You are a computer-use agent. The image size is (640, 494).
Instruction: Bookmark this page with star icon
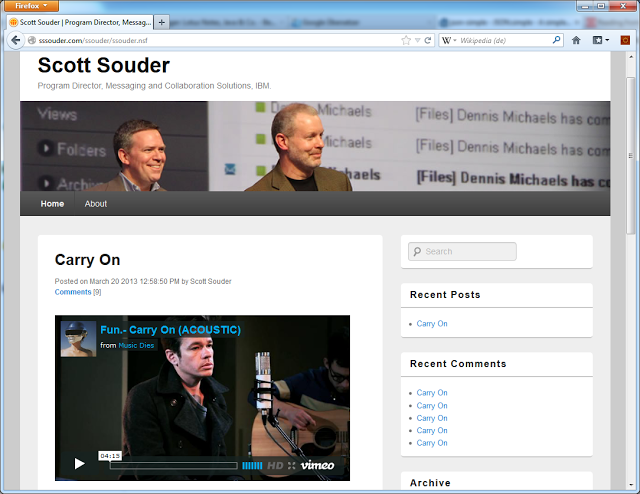406,40
